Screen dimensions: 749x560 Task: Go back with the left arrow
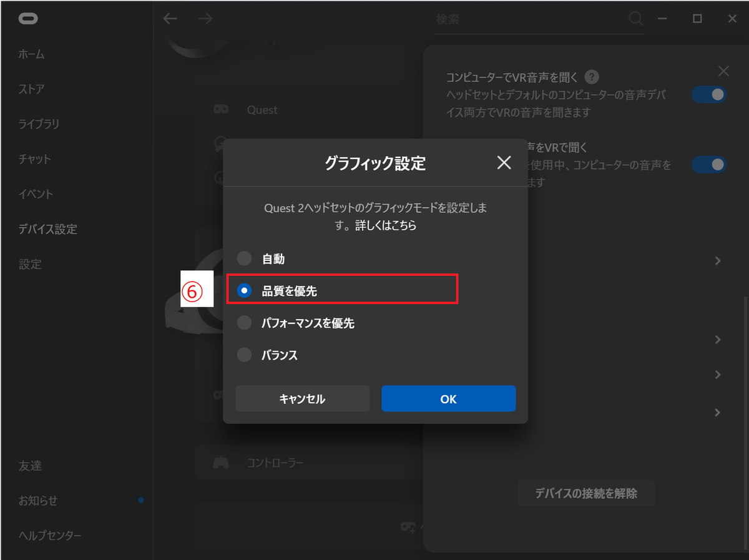pos(170,19)
